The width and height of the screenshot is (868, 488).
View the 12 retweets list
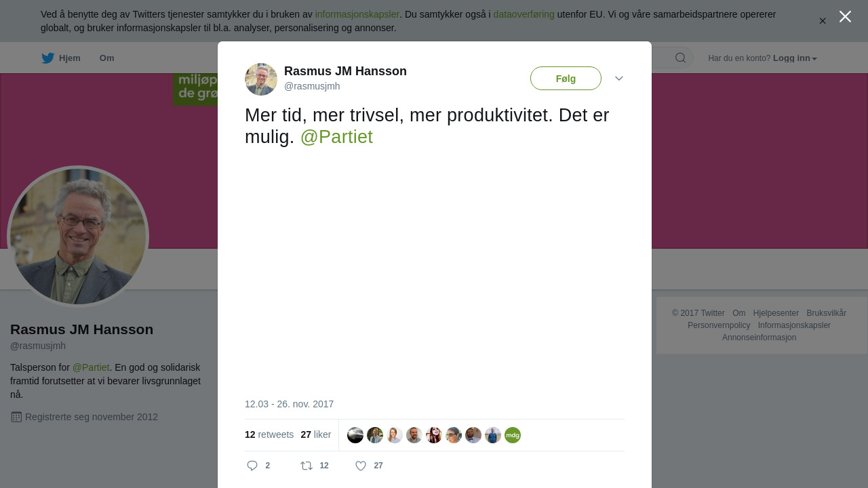[269, 434]
